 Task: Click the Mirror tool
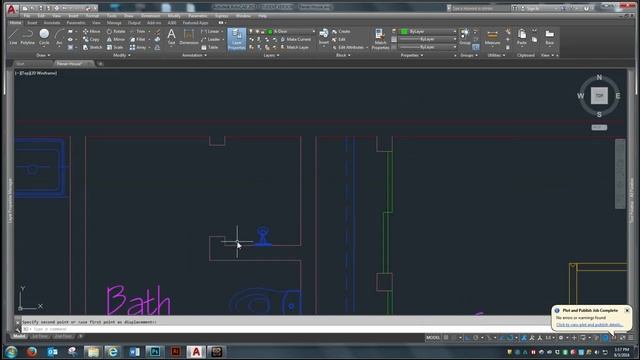(x=116, y=40)
